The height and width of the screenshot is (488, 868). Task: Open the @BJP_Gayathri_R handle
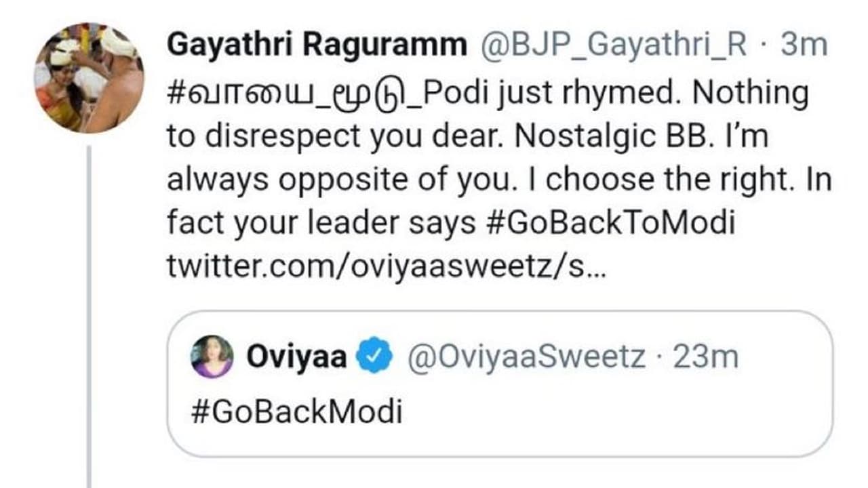click(x=614, y=45)
